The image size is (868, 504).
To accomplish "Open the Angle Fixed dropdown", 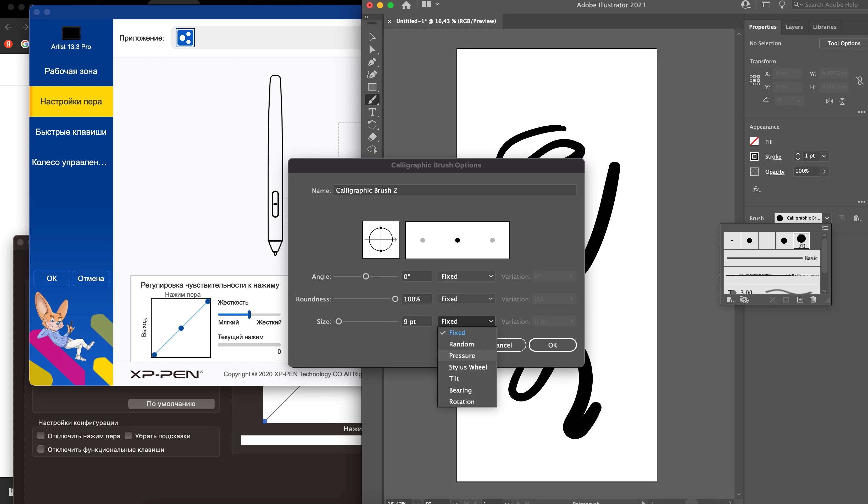I will point(466,276).
